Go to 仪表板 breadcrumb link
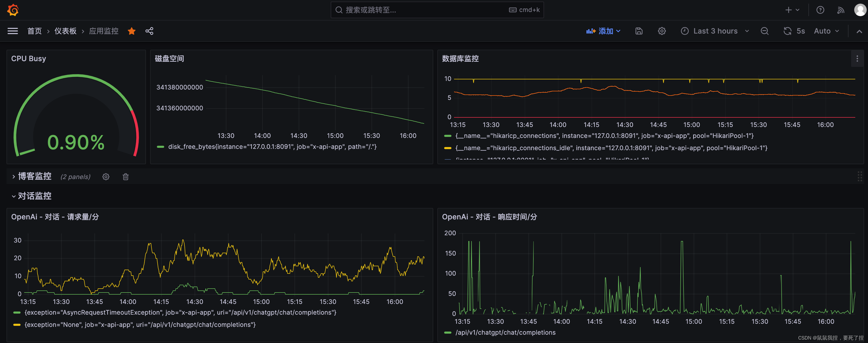Screen dimensions: 868x343 (65, 31)
